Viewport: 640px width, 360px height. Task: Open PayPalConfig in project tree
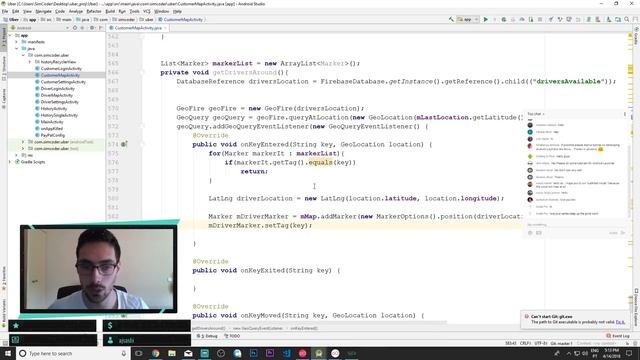[x=53, y=135]
